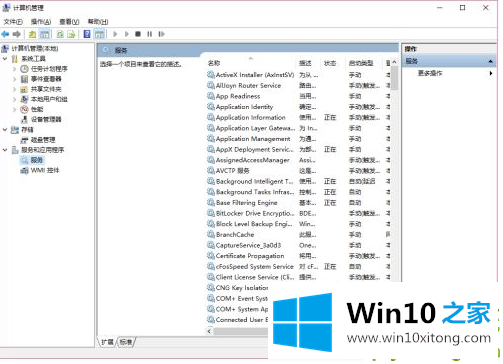Collapse the 服务和应用程序 tree node
Image resolution: width=503 pixels, height=364 pixels.
click(5, 150)
